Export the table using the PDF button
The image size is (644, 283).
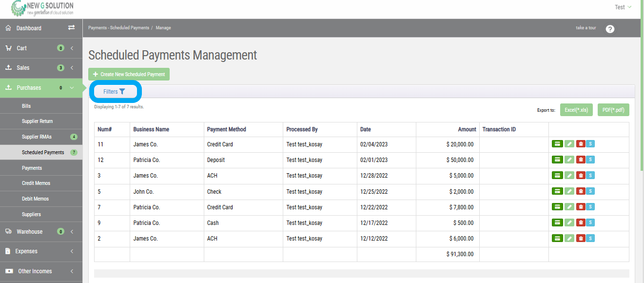click(x=613, y=109)
